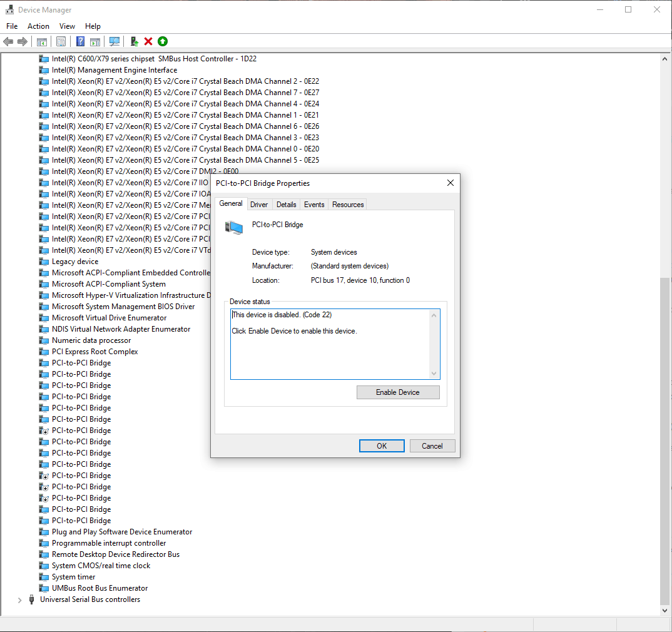
Task: Click Cancel in the Properties dialog
Action: 432,446
